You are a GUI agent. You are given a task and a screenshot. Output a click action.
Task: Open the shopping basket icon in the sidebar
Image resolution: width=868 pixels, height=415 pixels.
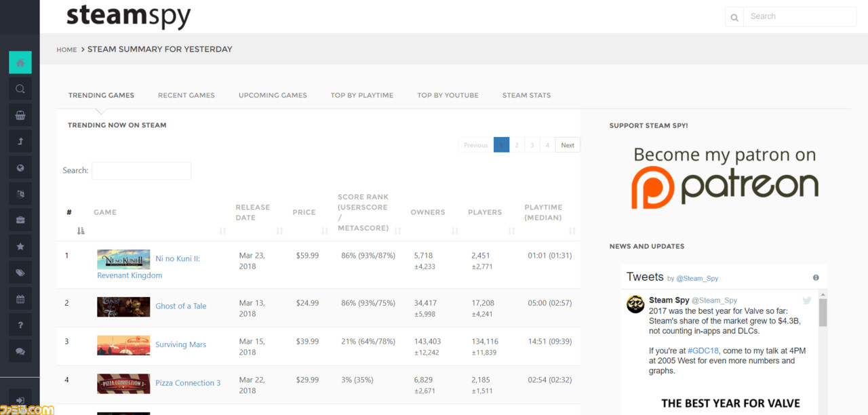pyautogui.click(x=20, y=115)
